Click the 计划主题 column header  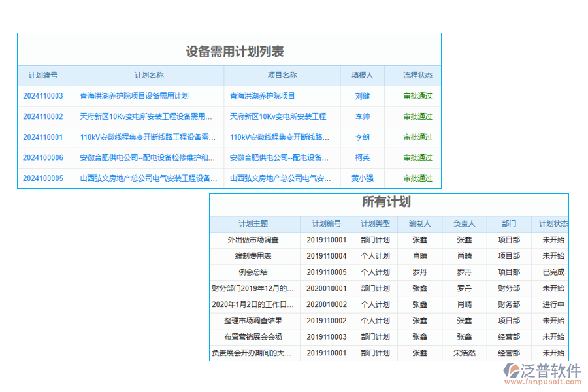click(253, 223)
